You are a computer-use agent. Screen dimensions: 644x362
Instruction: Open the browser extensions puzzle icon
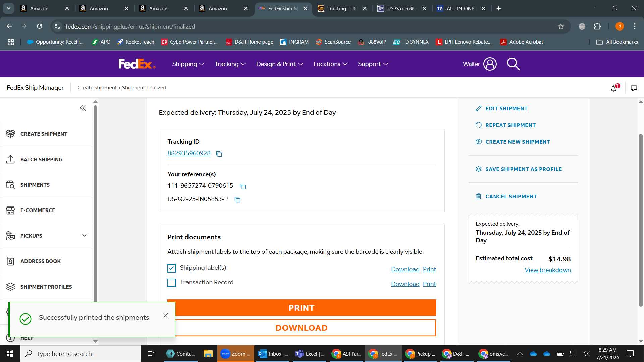(597, 26)
